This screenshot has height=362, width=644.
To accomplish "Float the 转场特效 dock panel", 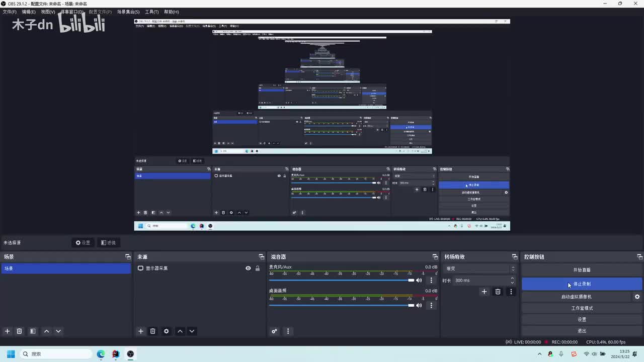I will coord(514,257).
